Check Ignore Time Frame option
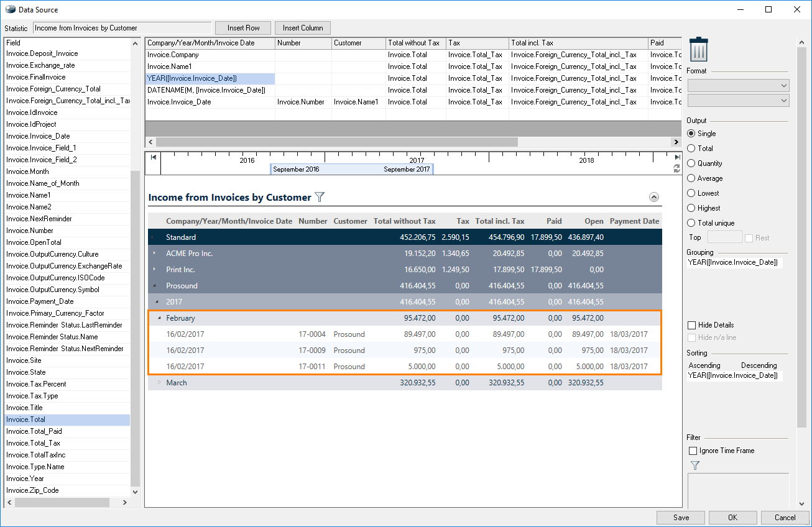The height and width of the screenshot is (527, 812). 693,451
